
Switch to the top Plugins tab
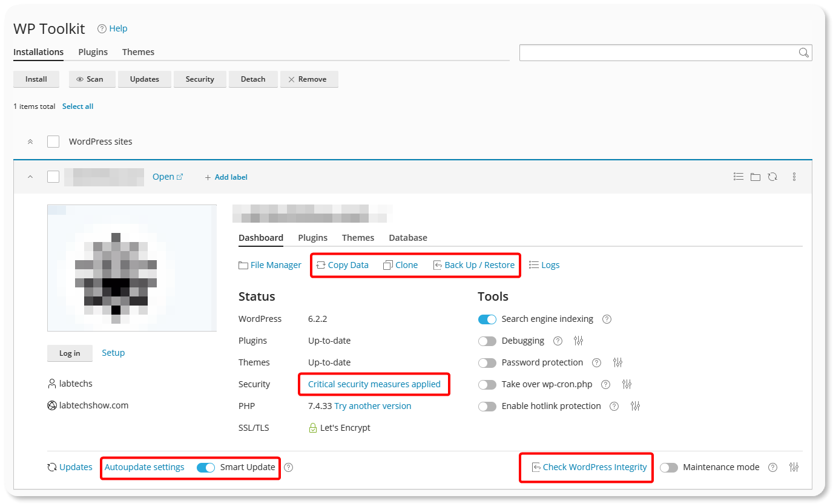coord(93,52)
